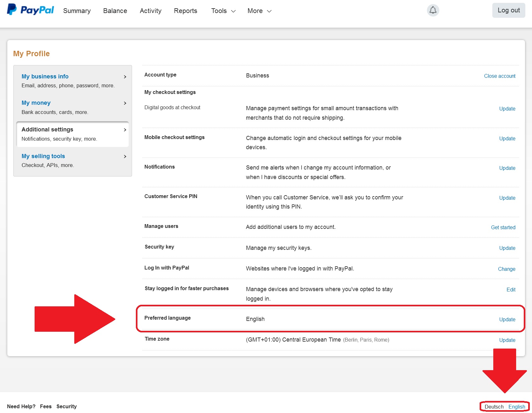
Task: Click 'Notifications, security key, more.' text
Action: click(59, 139)
